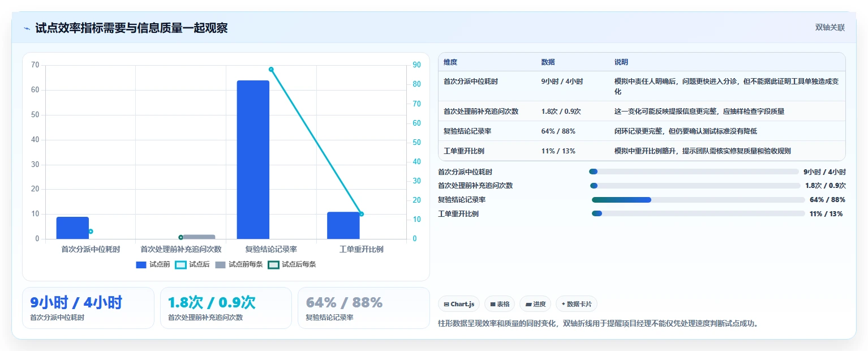Viewport: 868px width, 351px height.
Task: Click 首次处理前补充追问次数 in the table
Action: pyautogui.click(x=481, y=112)
